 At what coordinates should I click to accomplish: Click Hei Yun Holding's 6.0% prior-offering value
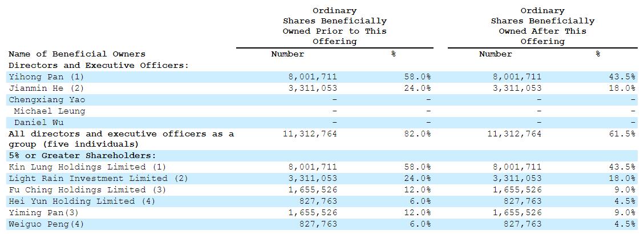click(x=420, y=201)
